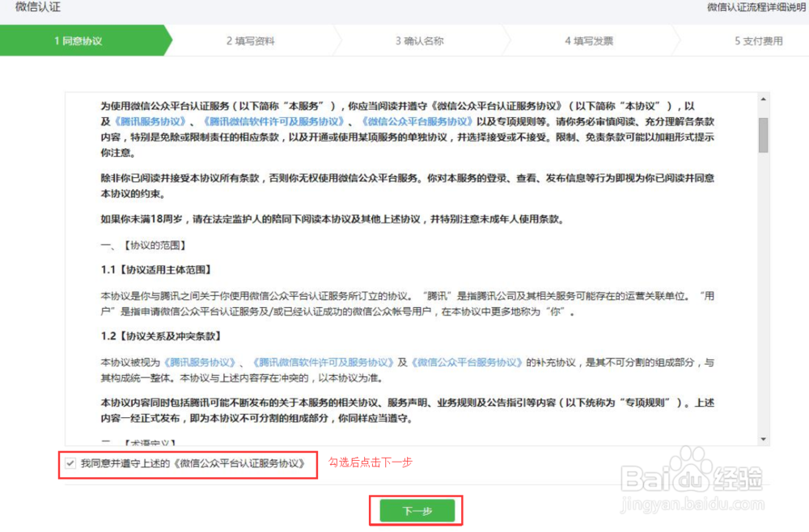The image size is (809, 532).
Task: Click the agreement scrollbar down arrow
Action: click(763, 439)
